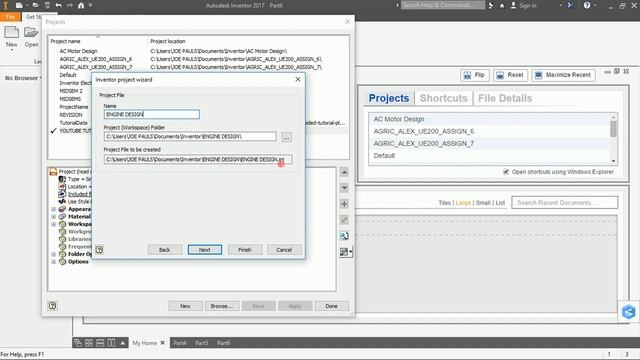Click the quick access New document icon

19,5
